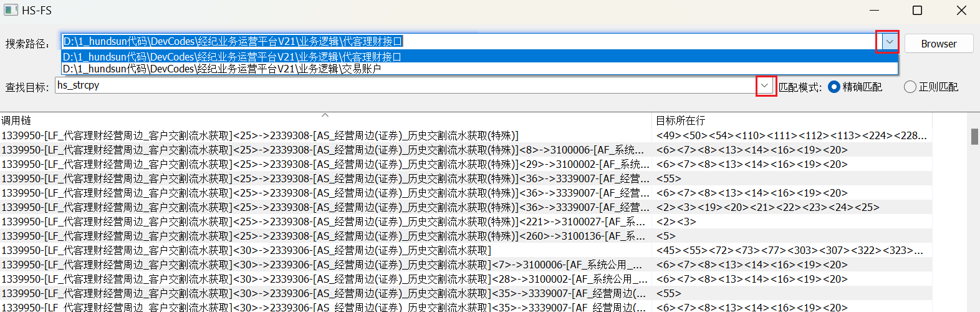Screen dimensions: 980x312
Task: Click the HS-FS app icon in title bar
Action: click(x=11, y=10)
